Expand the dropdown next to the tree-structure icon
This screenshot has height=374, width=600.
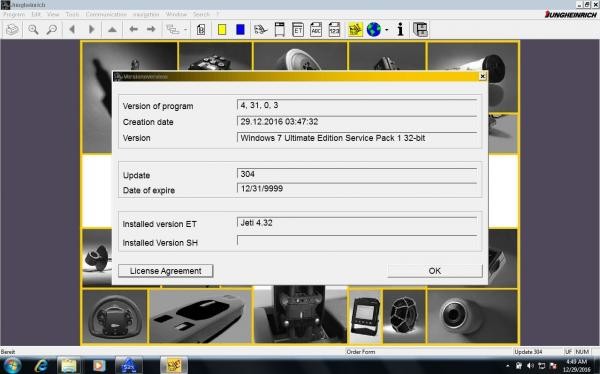(186, 30)
